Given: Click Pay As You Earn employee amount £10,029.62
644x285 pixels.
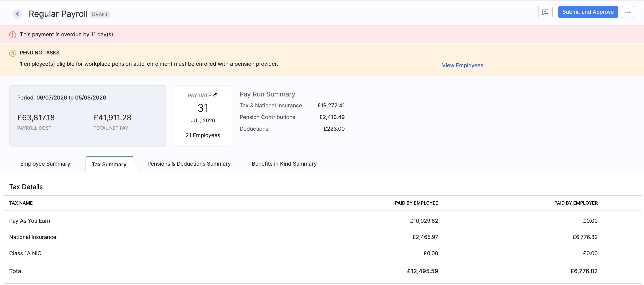Looking at the screenshot, I should click(424, 221).
